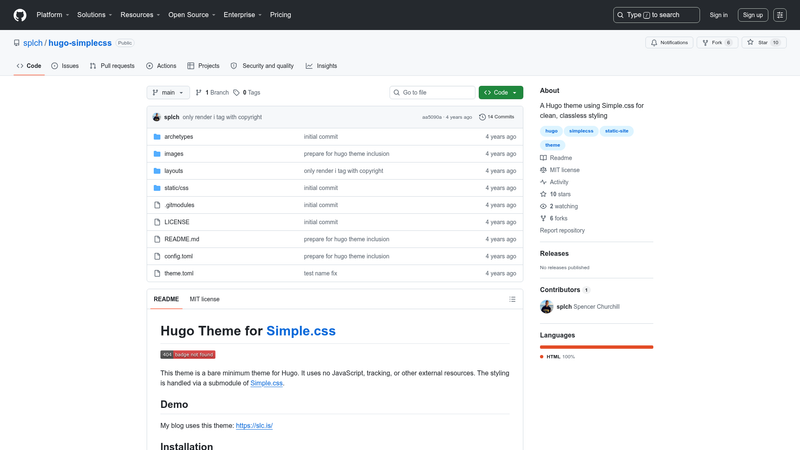Switch to the Pull requests tab
The height and width of the screenshot is (450, 800).
click(112, 66)
